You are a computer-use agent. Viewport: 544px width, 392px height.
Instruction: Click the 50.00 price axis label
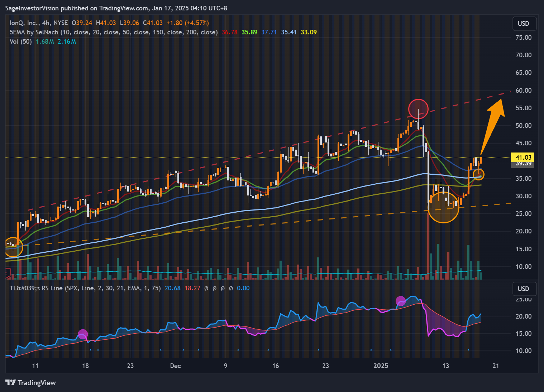coord(523,126)
